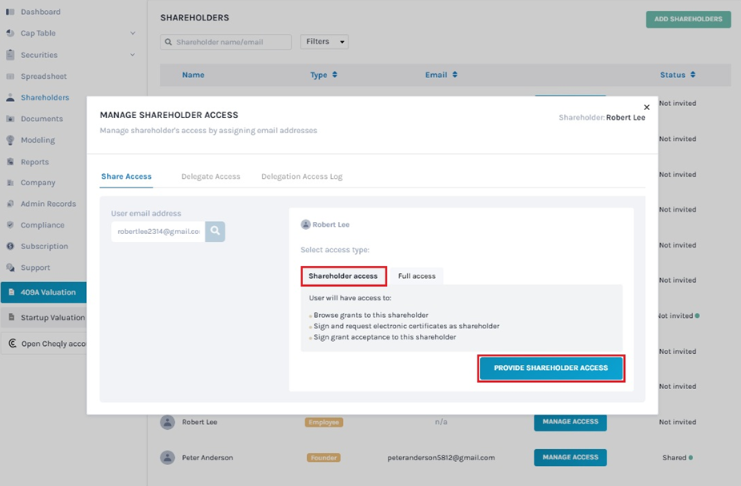Click the Add Shareholders button
Viewport: 741px width, 486px height.
(x=688, y=19)
